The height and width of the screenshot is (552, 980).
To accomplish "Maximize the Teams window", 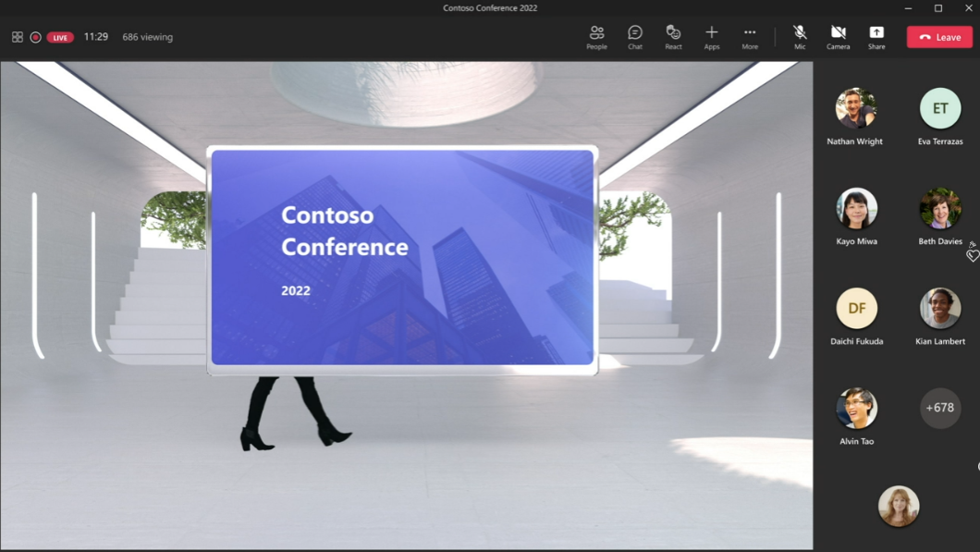I will [938, 8].
